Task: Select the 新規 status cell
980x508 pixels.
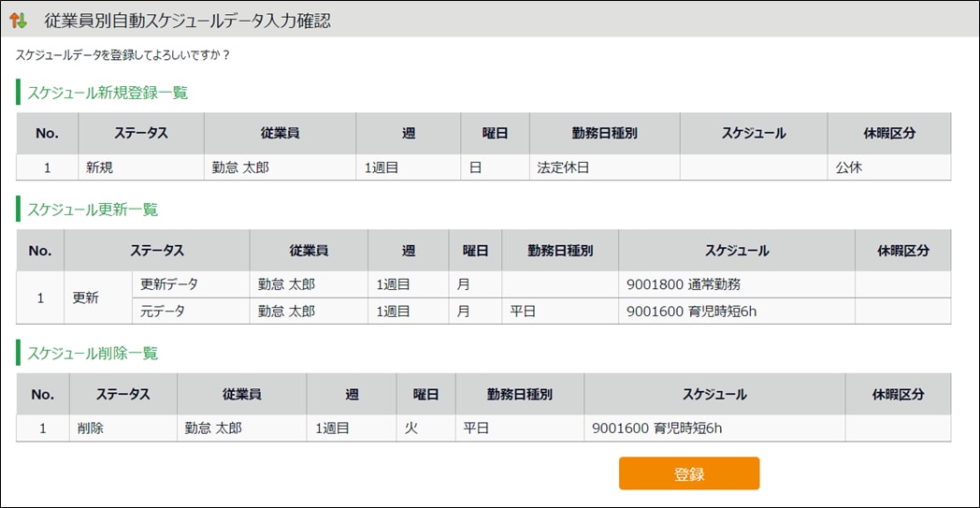Action: [99, 167]
